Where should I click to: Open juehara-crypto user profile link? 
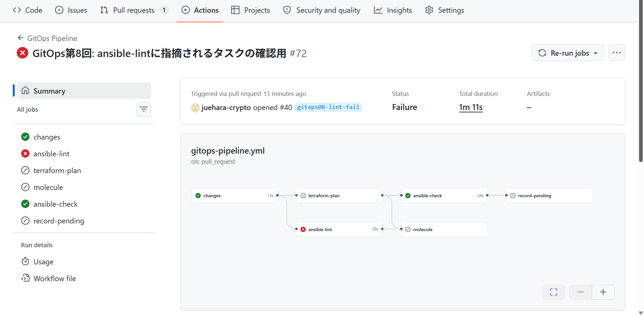(226, 107)
